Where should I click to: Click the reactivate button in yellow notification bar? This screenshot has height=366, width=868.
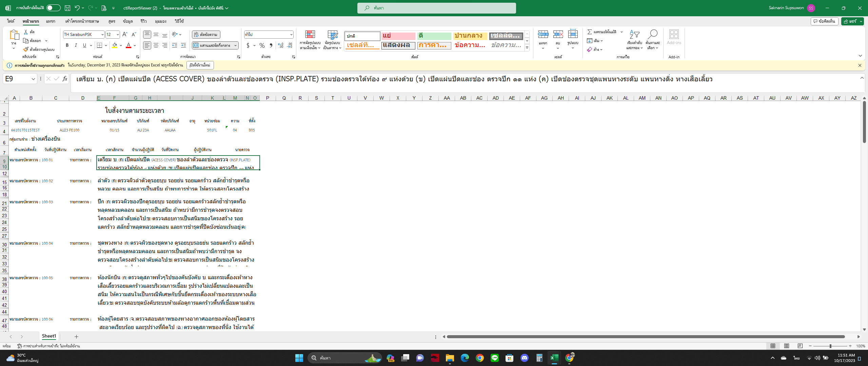(x=200, y=65)
